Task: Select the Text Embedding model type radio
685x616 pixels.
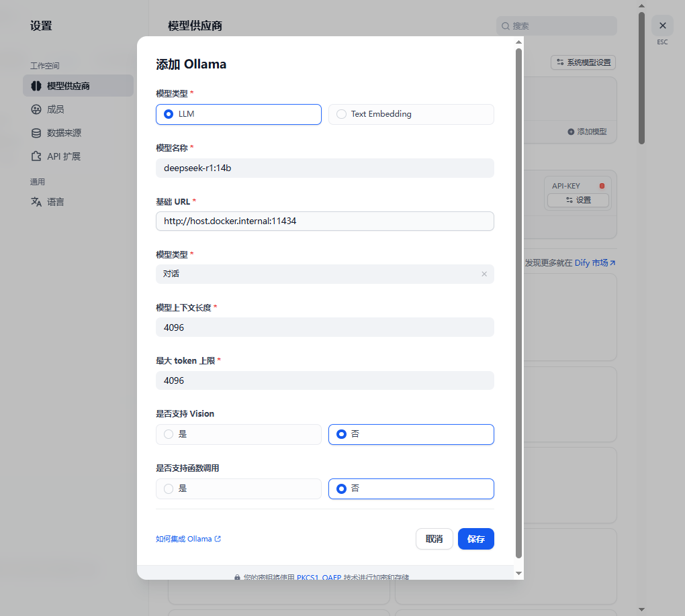Action: coord(411,114)
